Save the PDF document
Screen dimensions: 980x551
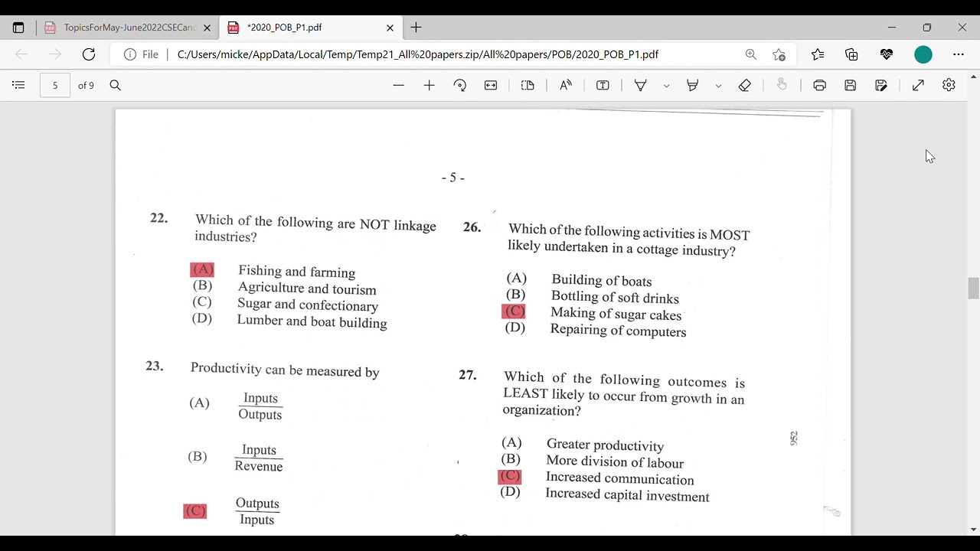coord(850,85)
